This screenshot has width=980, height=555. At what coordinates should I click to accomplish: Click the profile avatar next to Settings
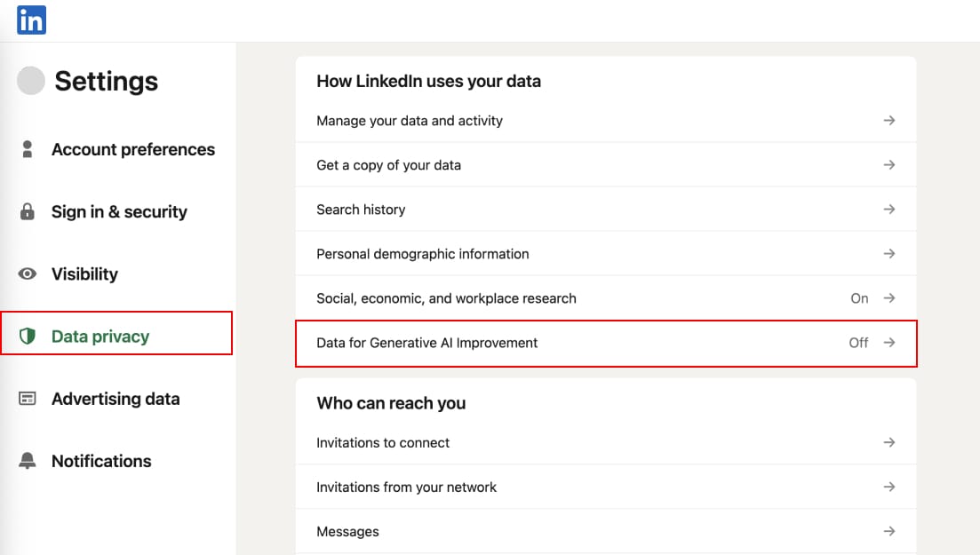coord(30,81)
